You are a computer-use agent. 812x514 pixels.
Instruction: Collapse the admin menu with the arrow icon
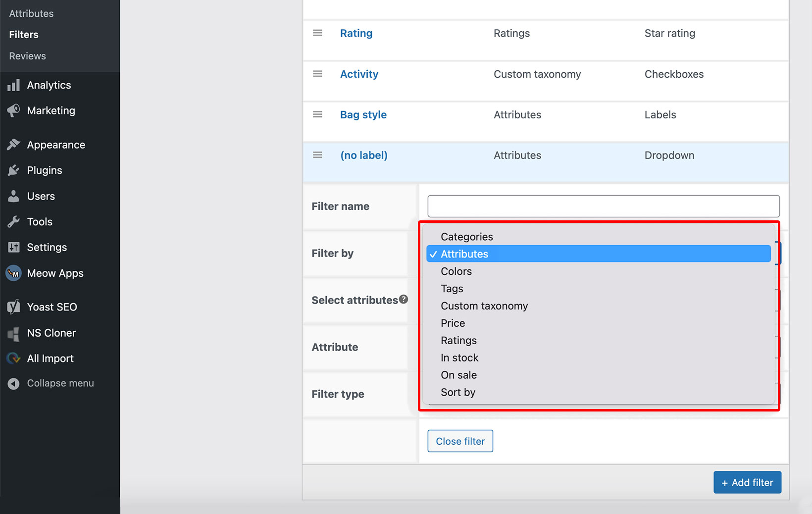click(13, 383)
